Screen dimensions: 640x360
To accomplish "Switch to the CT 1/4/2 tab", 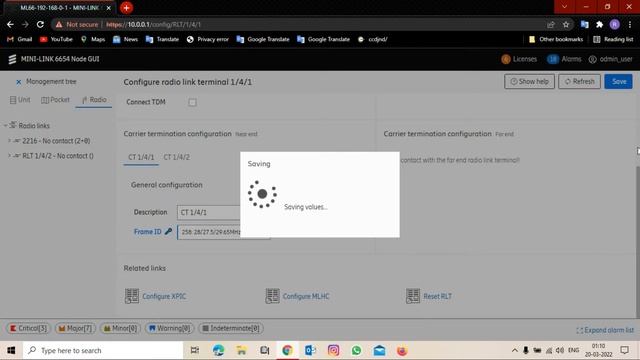I will 176,157.
